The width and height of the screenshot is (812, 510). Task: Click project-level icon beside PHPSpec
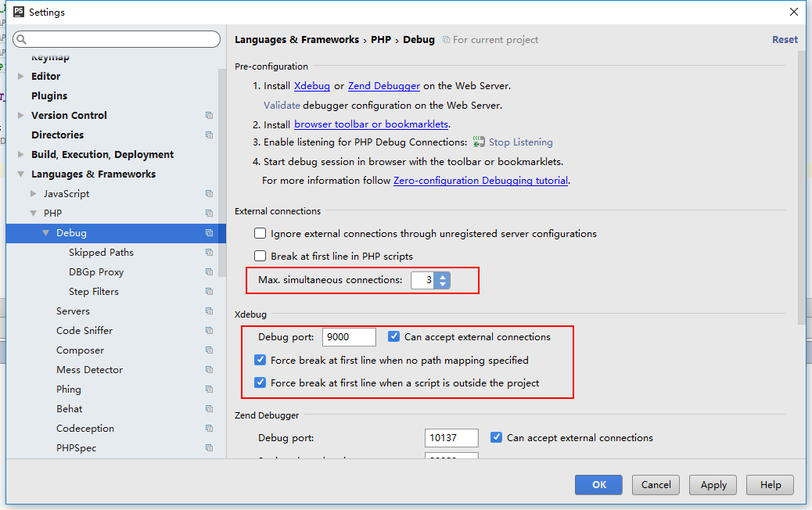click(x=209, y=448)
